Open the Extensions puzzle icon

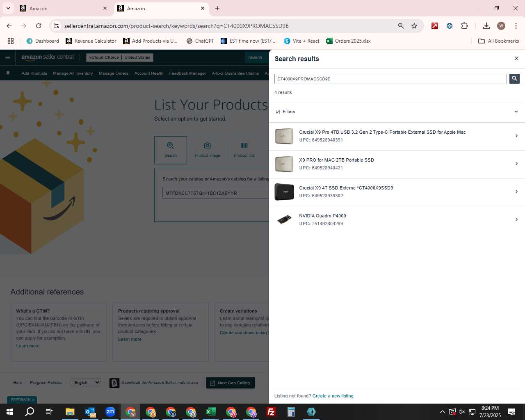point(464,26)
